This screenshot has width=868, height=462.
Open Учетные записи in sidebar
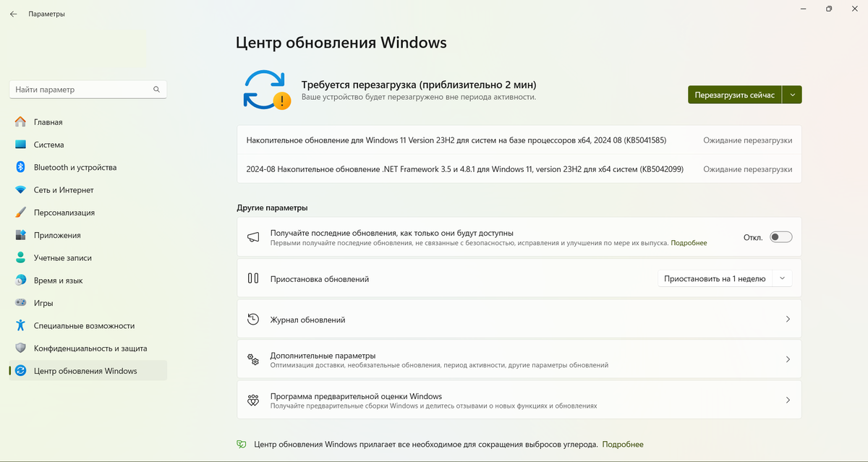[x=88, y=257]
